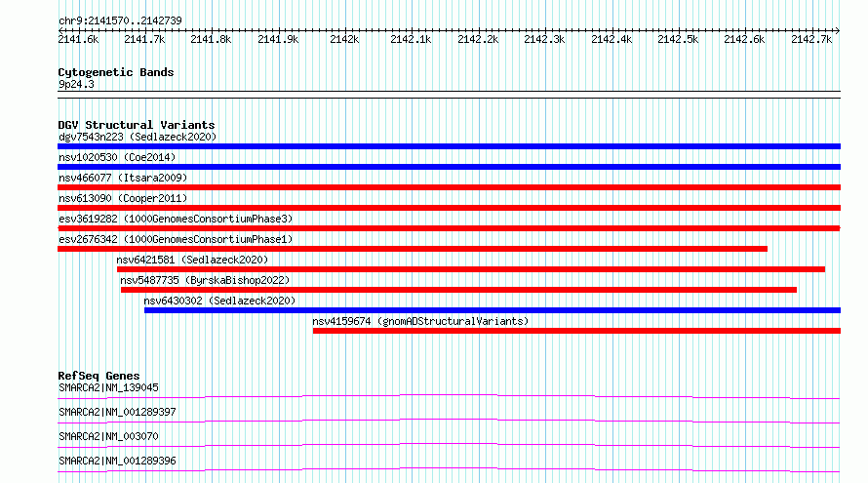Select the 2142k ruler position label
Image resolution: width=868 pixels, height=483 pixels.
click(344, 39)
